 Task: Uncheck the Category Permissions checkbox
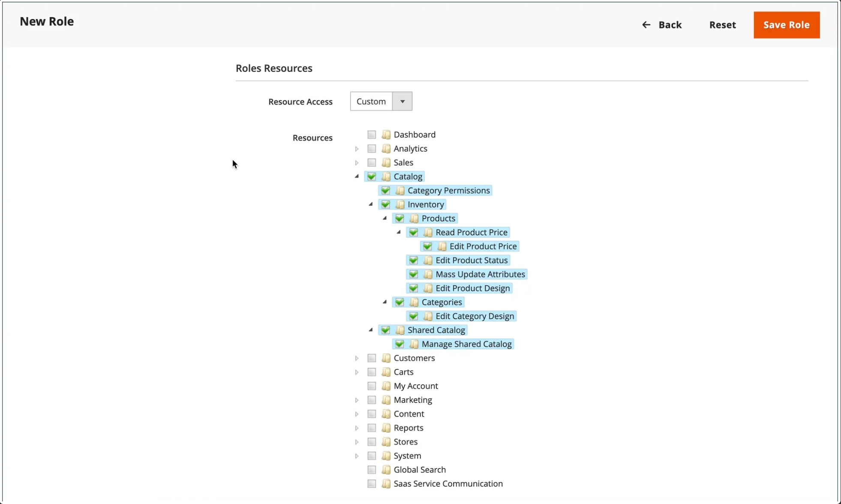(x=386, y=190)
